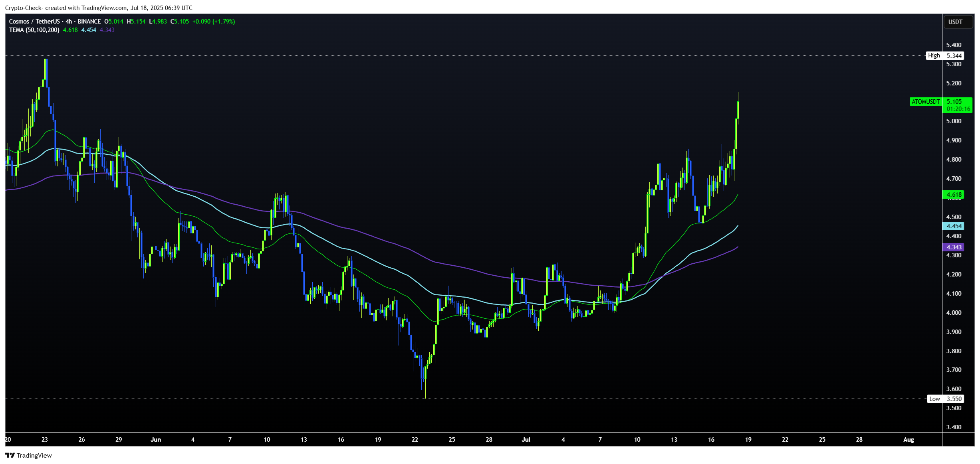980x464 pixels.
Task: Click the cyan 4.454 value in TEMA legend
Action: click(x=89, y=30)
